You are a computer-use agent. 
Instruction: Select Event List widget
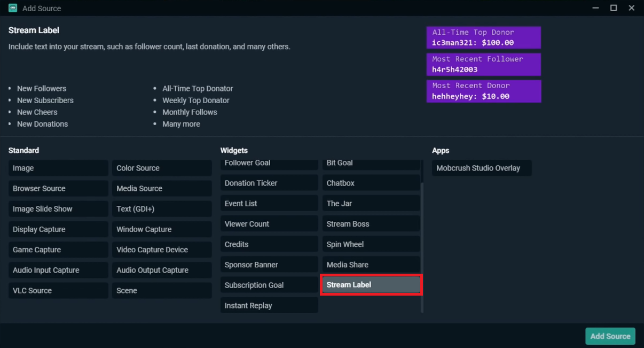click(x=269, y=203)
